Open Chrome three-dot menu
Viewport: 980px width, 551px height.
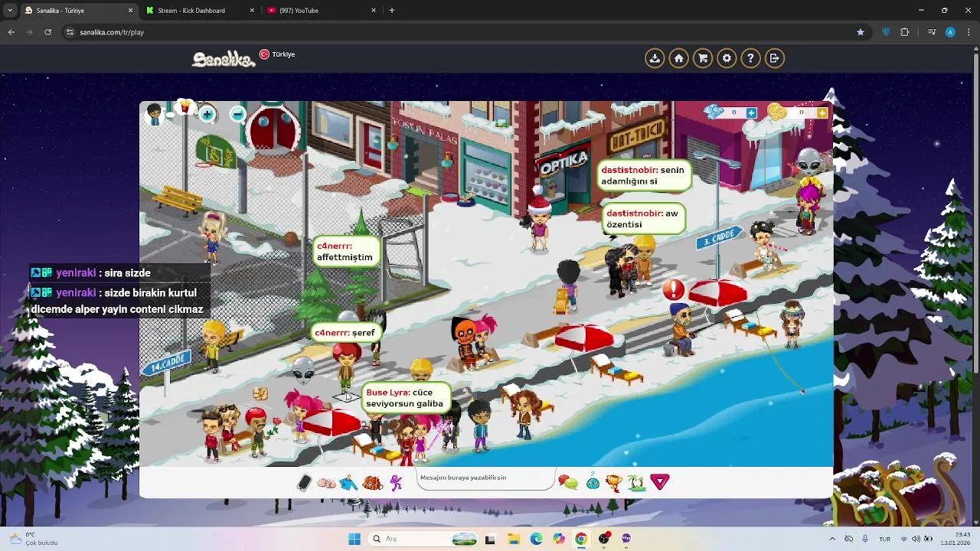[x=969, y=32]
